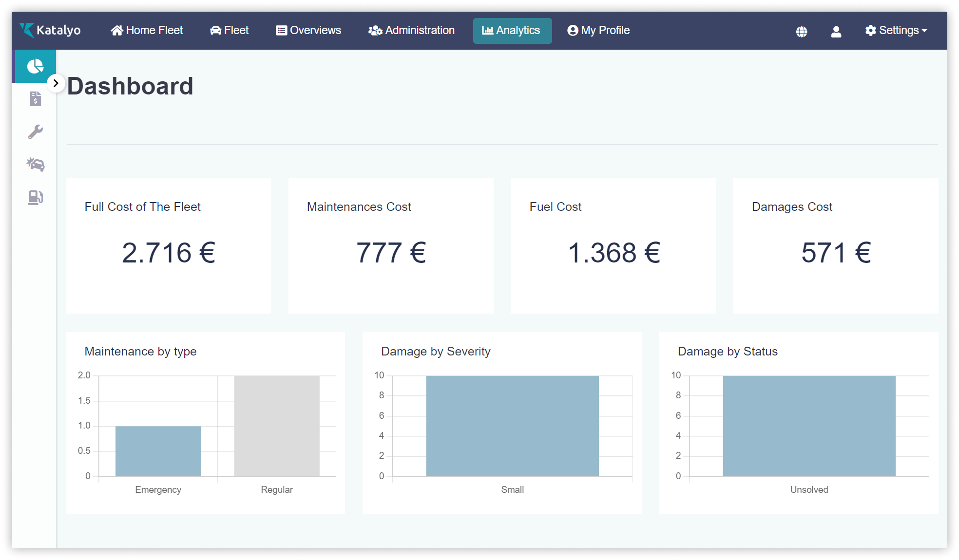Open My Profile link
959x560 pixels.
(x=598, y=30)
